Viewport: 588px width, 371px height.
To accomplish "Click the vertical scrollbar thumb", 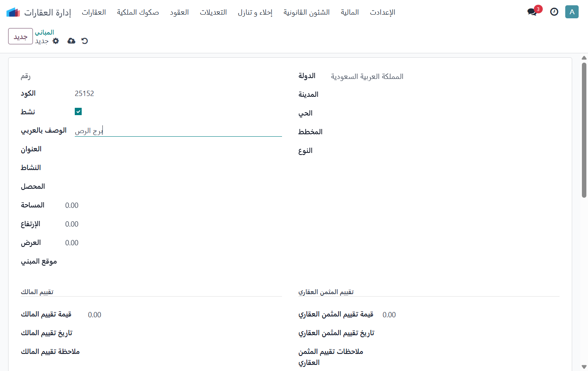I will pyautogui.click(x=584, y=130).
